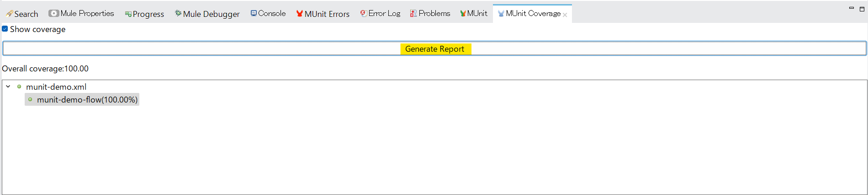
Task: Switch to Mule Debugger tab
Action: [207, 14]
